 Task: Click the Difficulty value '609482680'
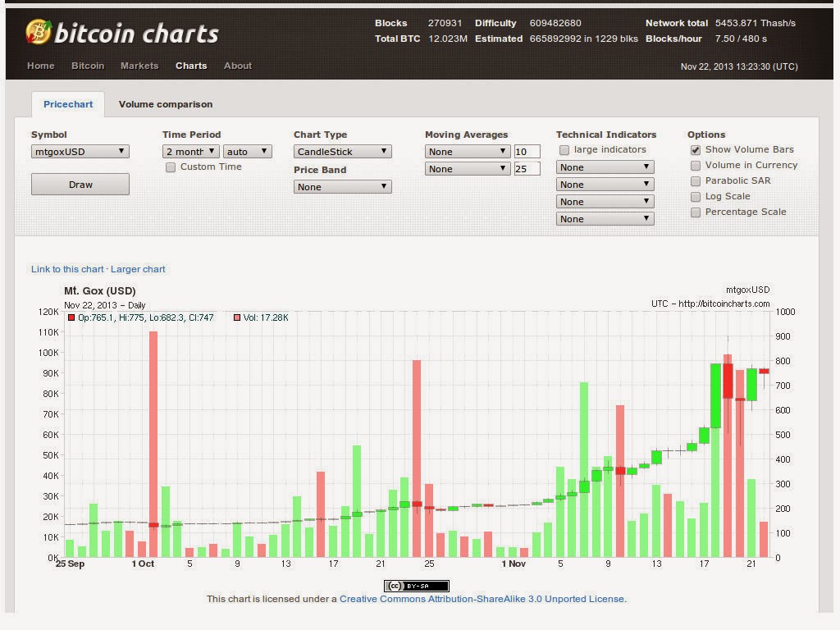555,23
